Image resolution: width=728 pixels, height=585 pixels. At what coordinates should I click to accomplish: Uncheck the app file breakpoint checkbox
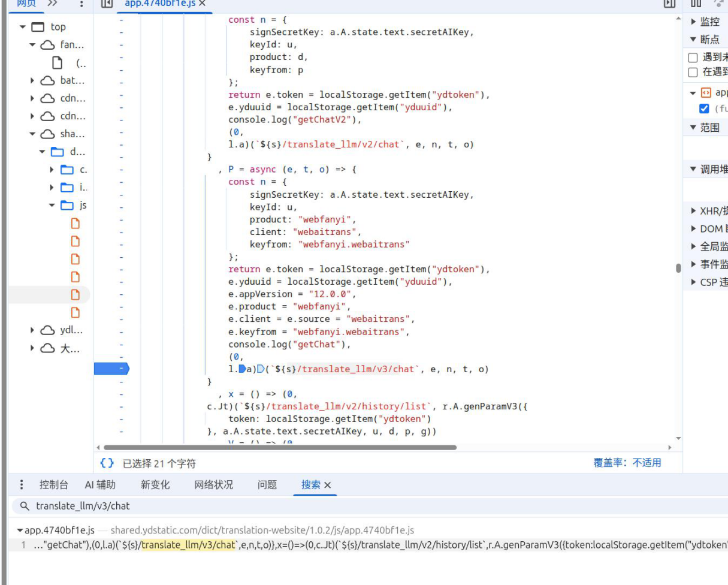(x=705, y=108)
